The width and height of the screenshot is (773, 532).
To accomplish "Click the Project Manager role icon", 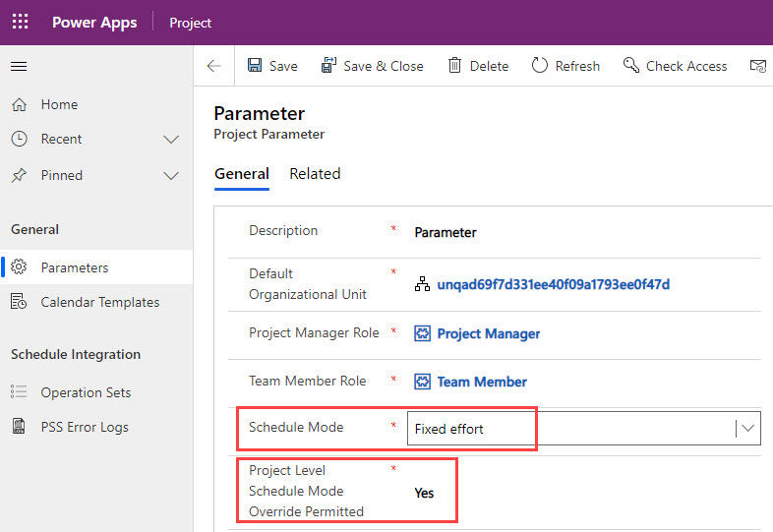I will pyautogui.click(x=422, y=333).
